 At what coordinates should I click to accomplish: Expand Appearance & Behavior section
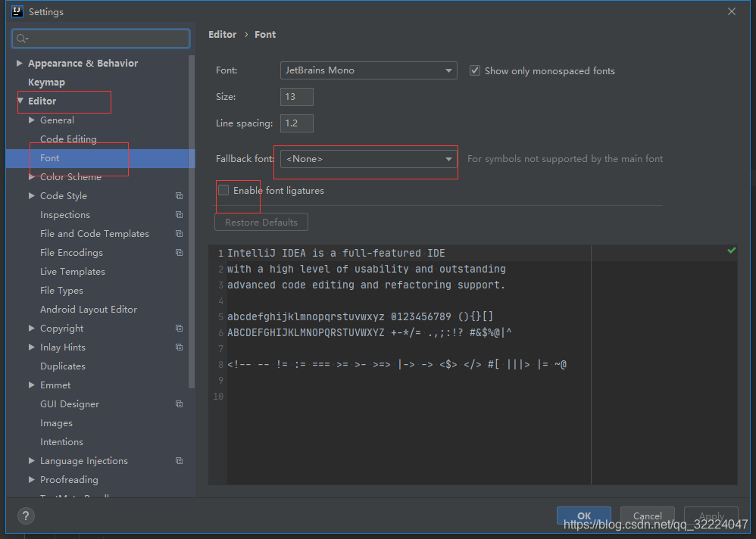click(x=19, y=63)
